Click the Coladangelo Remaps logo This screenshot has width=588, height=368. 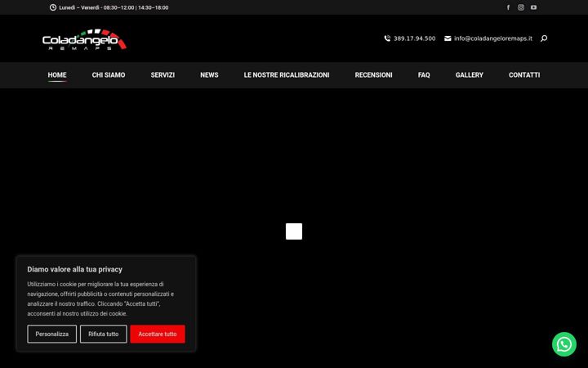pos(84,39)
